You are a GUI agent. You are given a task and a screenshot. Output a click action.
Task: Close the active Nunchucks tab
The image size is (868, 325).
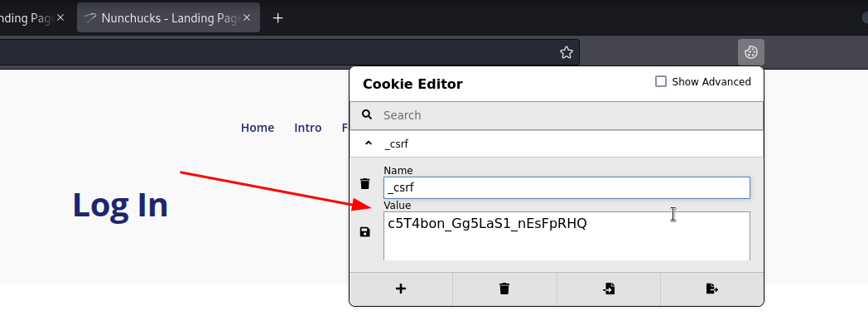pos(247,17)
